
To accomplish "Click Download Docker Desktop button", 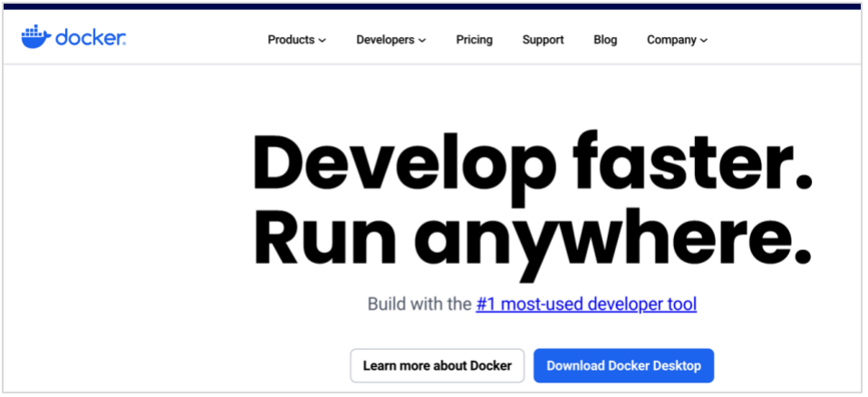I will [624, 365].
